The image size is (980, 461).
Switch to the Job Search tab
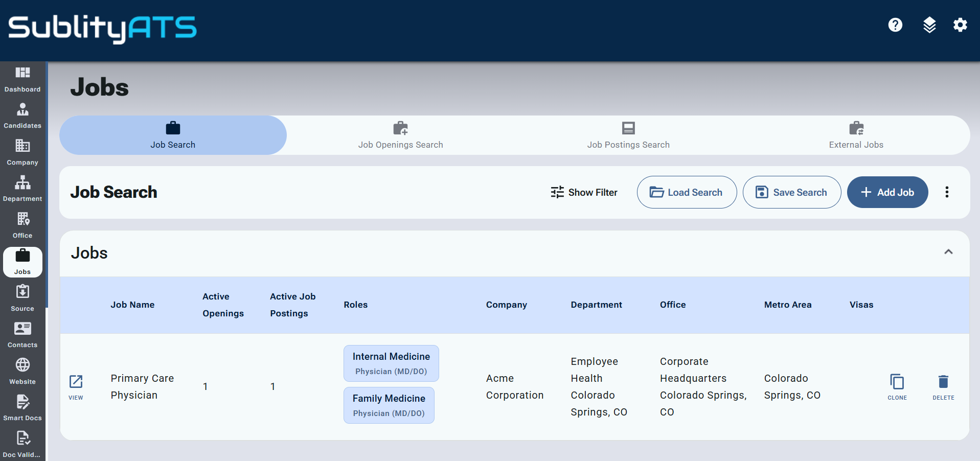point(173,135)
